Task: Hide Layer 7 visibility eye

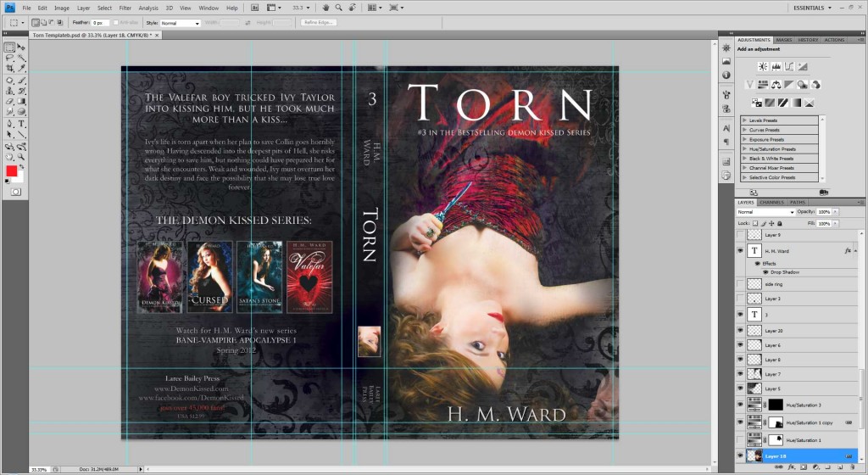Action: 740,374
